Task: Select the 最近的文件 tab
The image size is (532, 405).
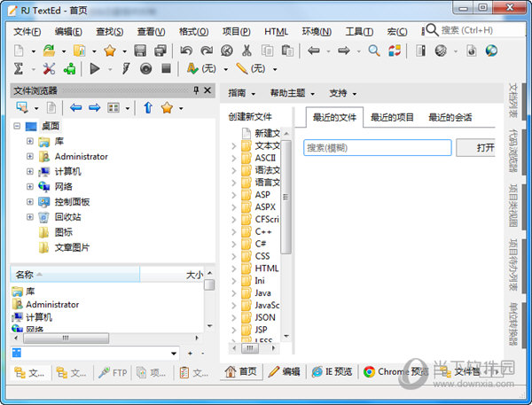Action: [334, 118]
